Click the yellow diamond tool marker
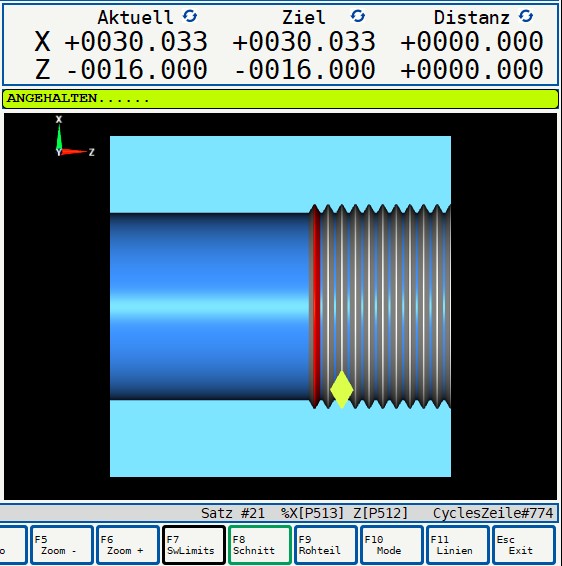This screenshot has height=566, width=562. (x=341, y=389)
